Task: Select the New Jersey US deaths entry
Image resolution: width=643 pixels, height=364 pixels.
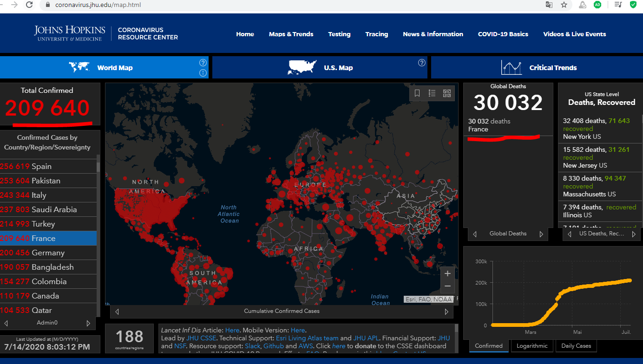Action: pos(600,157)
